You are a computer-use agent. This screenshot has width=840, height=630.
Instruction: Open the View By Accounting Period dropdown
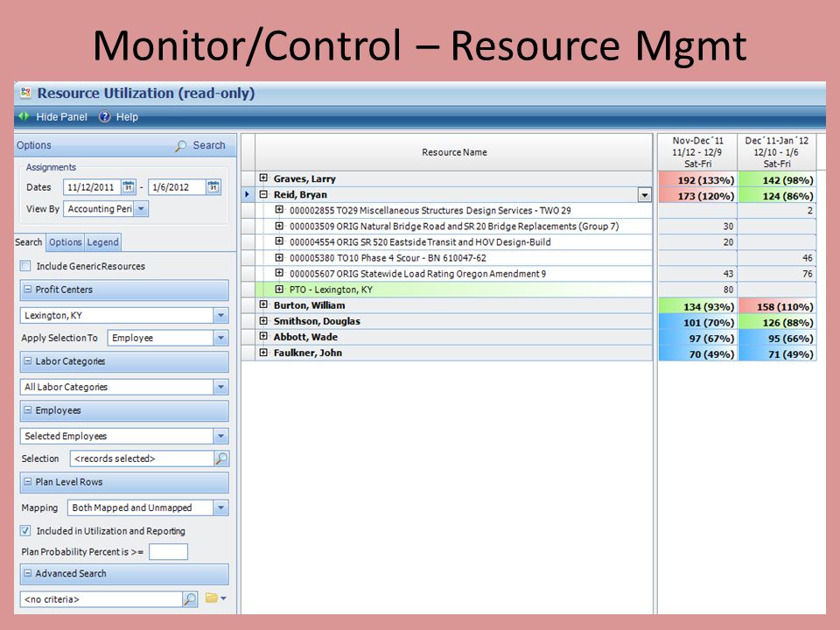pos(141,209)
